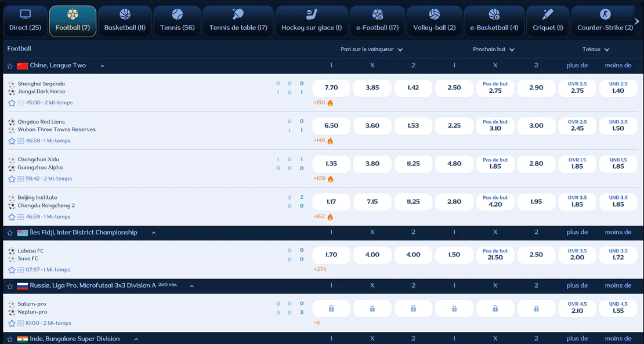
Task: Select OVR 3.5 at 1.85 for Beijing Institute
Action: point(577,201)
